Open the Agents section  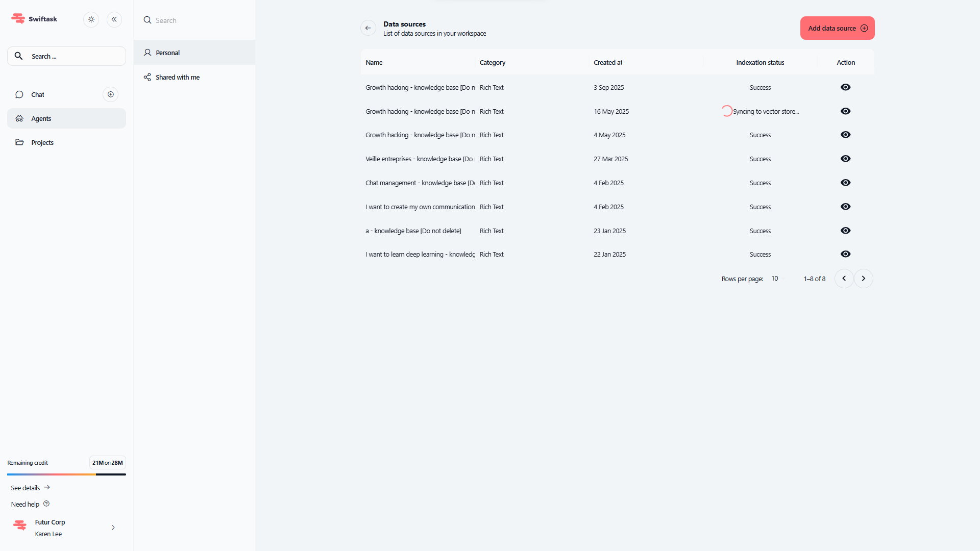click(41, 118)
